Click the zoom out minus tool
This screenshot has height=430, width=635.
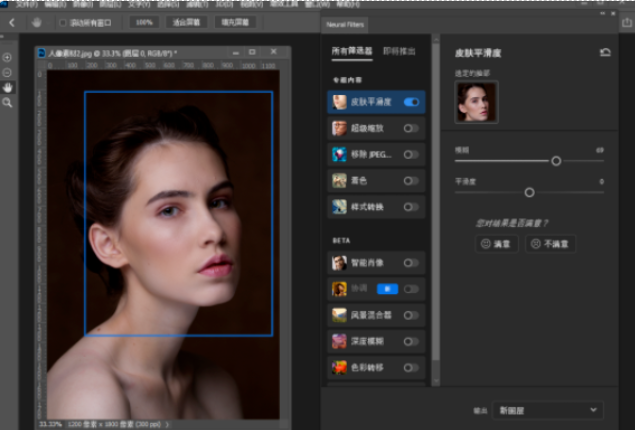coord(7,73)
